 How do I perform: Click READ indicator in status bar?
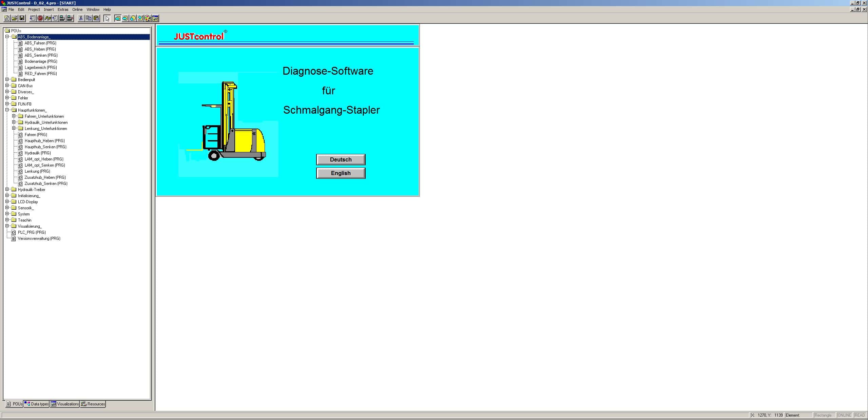860,415
